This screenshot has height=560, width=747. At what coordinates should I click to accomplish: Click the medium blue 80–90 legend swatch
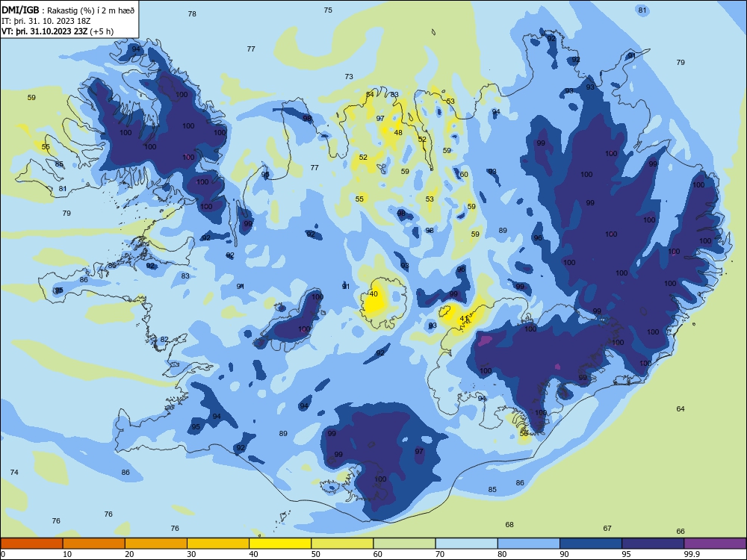[x=529, y=544]
